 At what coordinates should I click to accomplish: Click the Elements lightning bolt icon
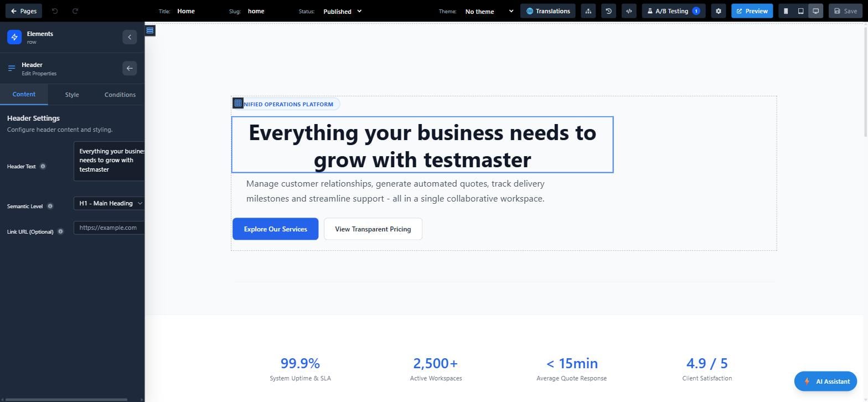click(x=14, y=37)
